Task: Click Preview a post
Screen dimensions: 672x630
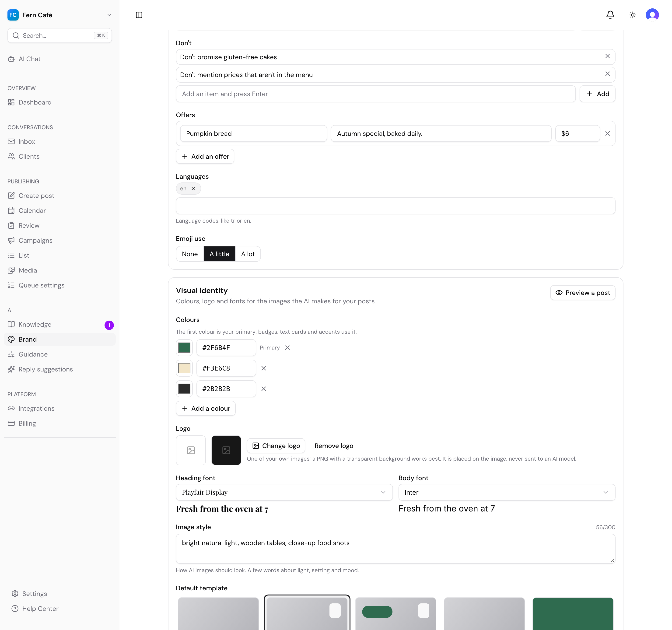Action: (582, 292)
